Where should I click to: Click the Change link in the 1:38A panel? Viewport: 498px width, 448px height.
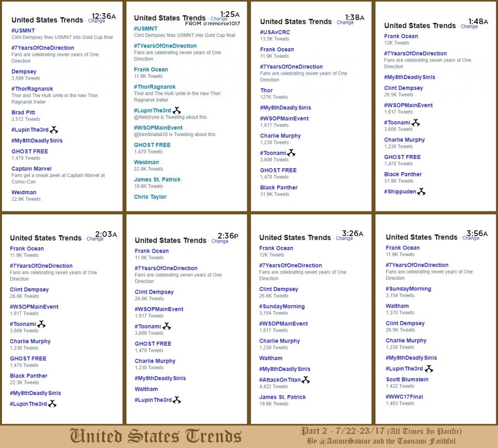pos(345,22)
